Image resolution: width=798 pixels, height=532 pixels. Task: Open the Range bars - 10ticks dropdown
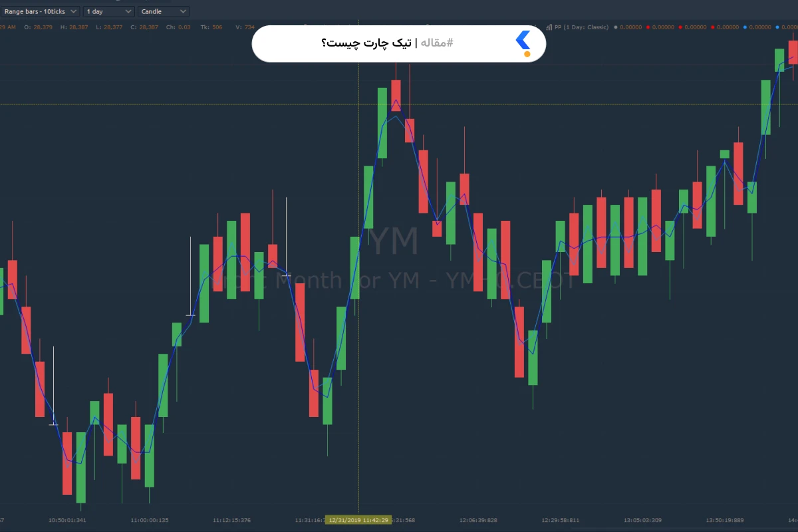pos(40,11)
